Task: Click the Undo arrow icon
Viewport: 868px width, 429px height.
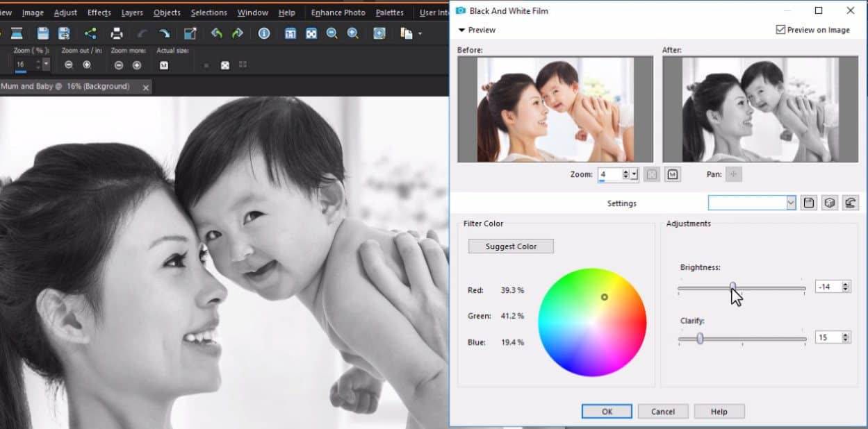Action: pyautogui.click(x=216, y=33)
